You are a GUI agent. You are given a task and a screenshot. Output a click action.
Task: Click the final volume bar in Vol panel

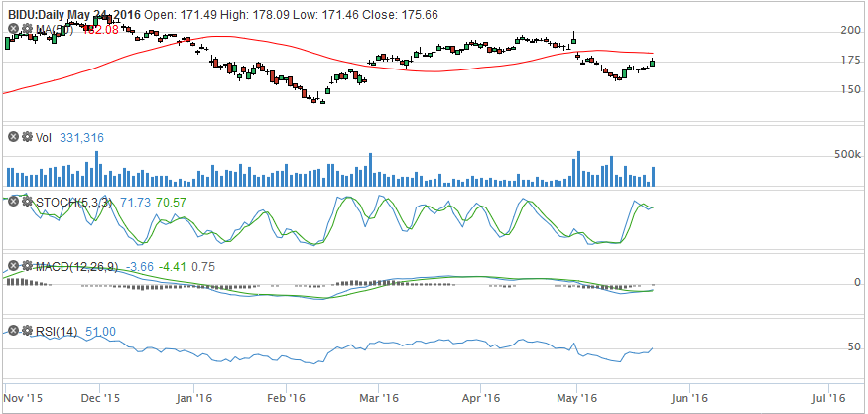click(x=653, y=177)
